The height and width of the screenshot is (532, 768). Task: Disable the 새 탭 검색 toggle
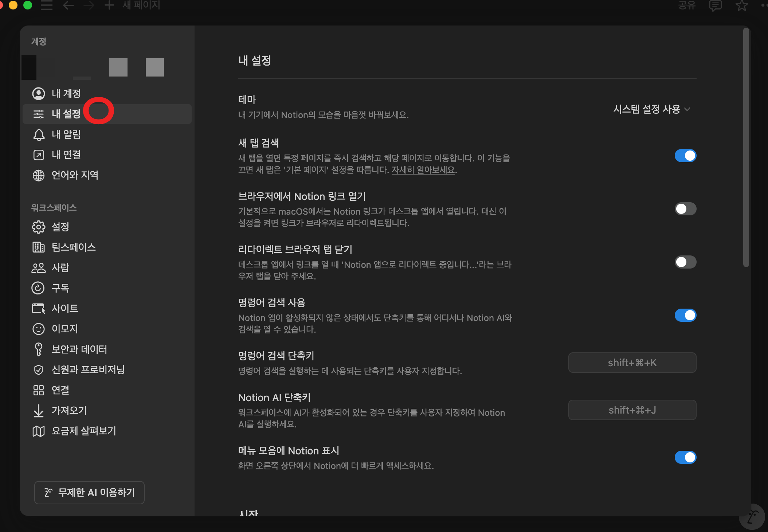685,156
